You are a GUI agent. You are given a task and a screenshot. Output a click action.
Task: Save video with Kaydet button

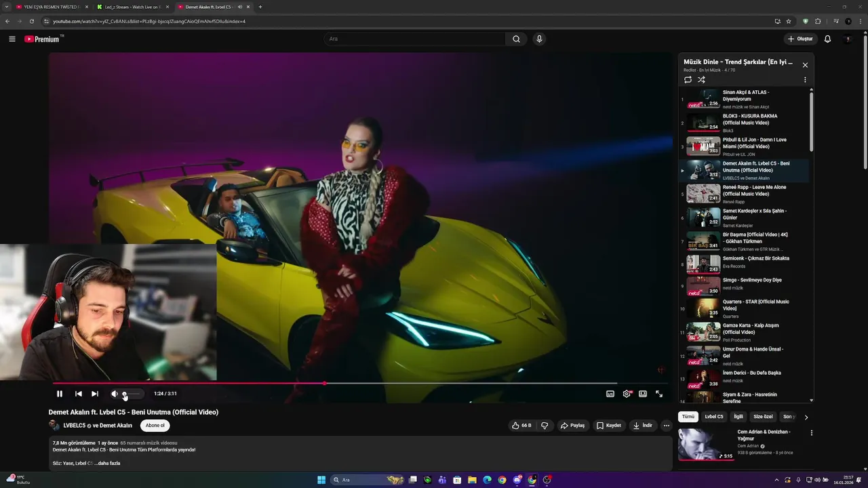pos(608,426)
